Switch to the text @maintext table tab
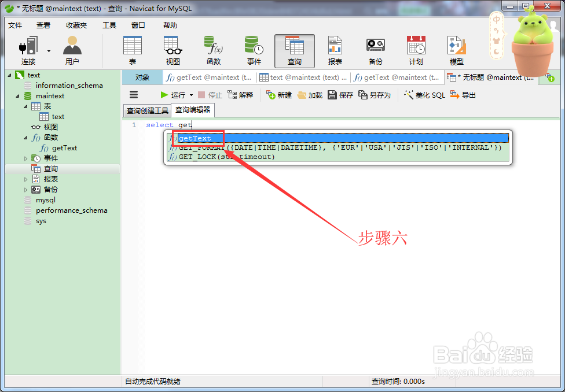This screenshot has height=392, width=565. tap(303, 77)
